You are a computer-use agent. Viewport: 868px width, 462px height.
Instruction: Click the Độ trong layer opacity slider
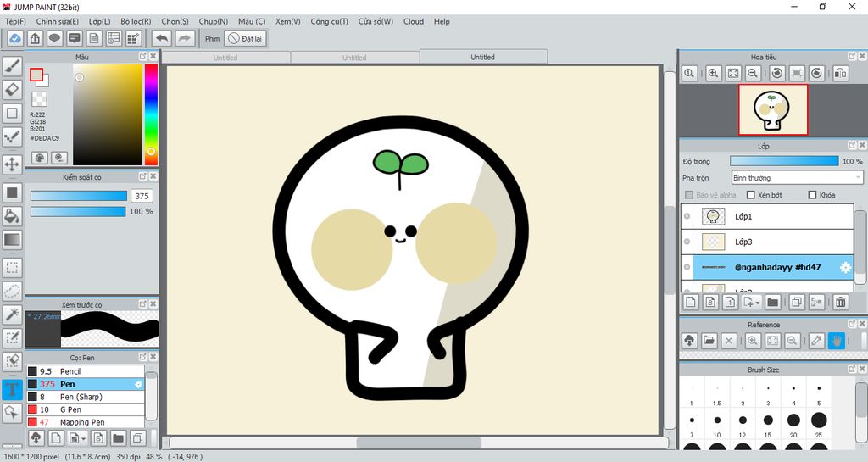tap(784, 161)
